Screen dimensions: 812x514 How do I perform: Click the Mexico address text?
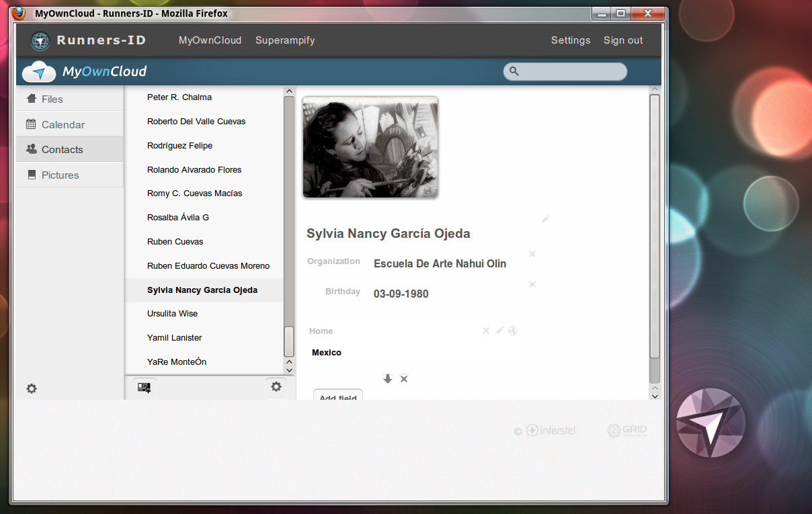click(x=327, y=353)
